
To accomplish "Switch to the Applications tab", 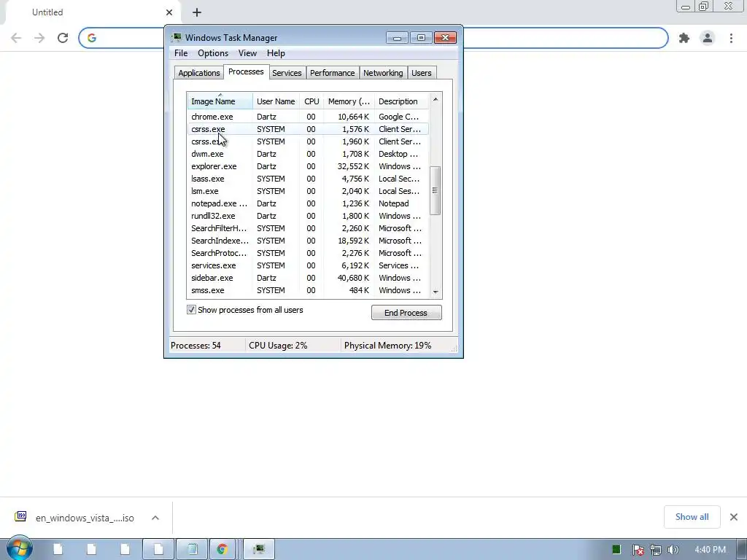I will point(198,73).
